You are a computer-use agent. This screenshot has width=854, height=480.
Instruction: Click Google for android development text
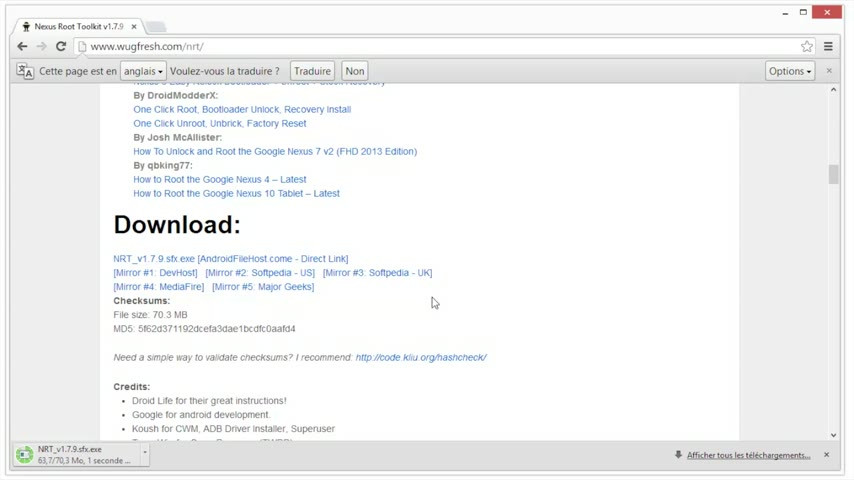click(201, 415)
